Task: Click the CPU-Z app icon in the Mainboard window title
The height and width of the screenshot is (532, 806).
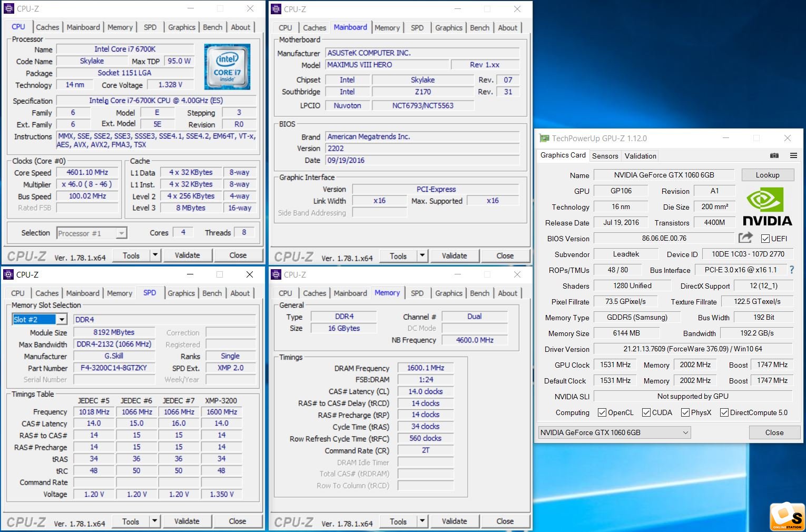Action: click(276, 9)
